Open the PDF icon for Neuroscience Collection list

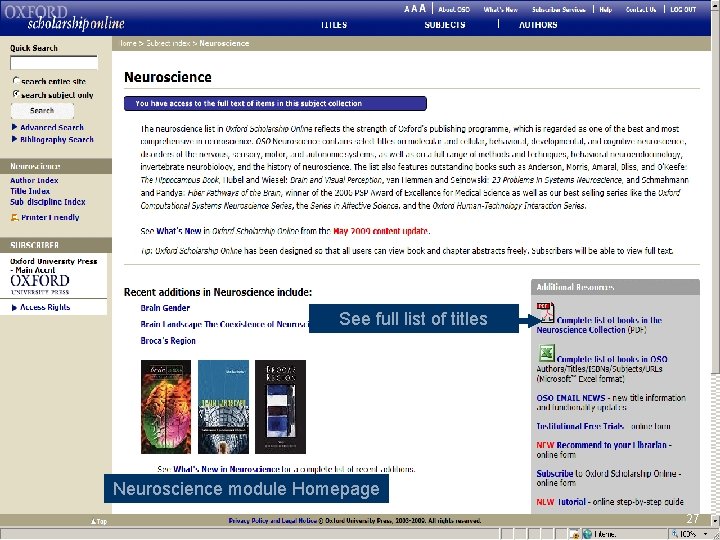[546, 312]
